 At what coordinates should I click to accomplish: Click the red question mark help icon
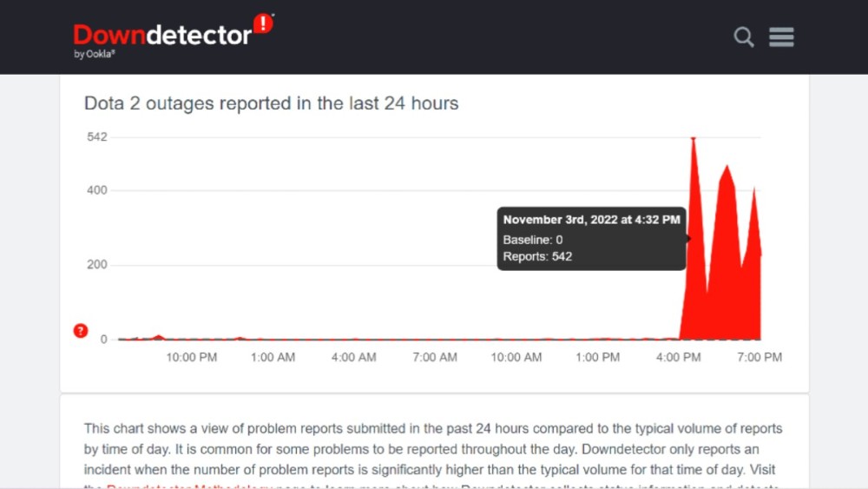tap(81, 331)
